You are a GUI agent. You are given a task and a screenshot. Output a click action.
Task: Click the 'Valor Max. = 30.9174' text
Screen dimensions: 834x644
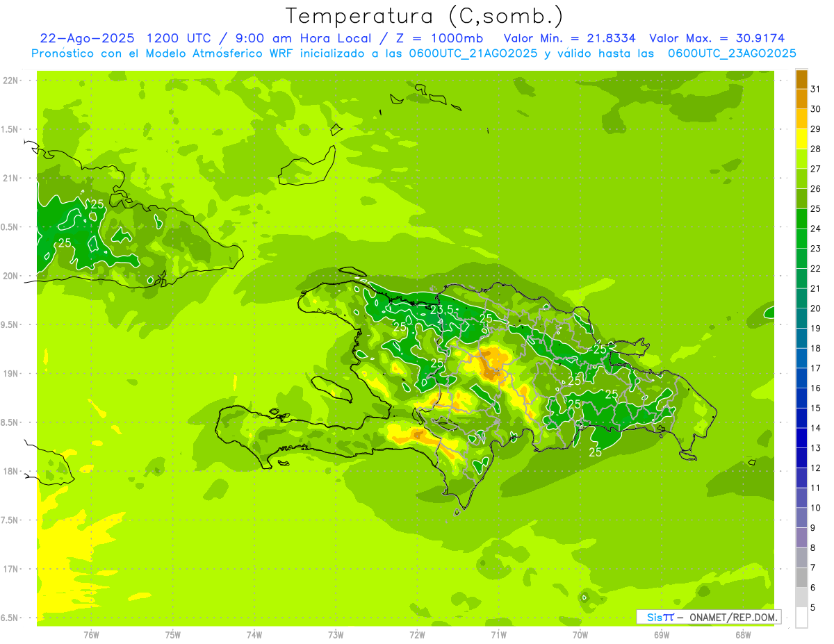[x=717, y=38]
